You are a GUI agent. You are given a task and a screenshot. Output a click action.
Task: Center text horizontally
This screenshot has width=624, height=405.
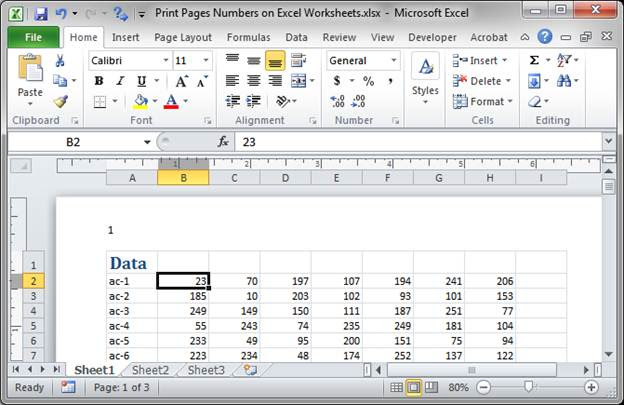point(254,81)
